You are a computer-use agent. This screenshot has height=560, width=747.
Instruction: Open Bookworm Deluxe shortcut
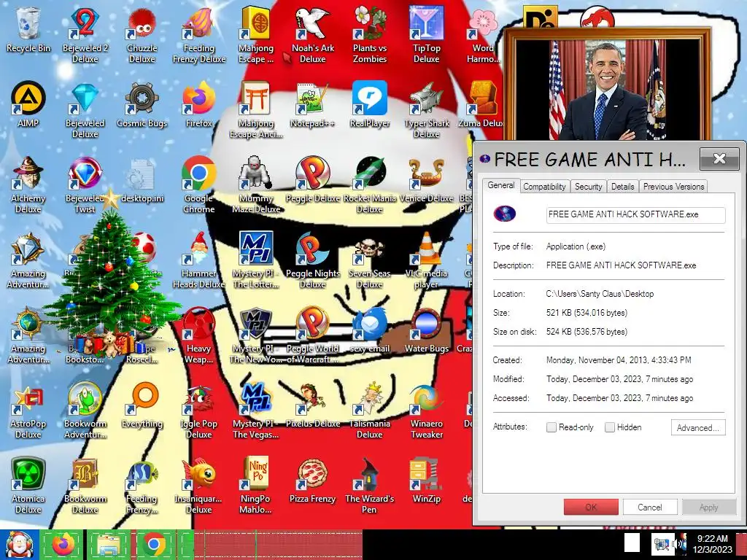click(x=85, y=486)
